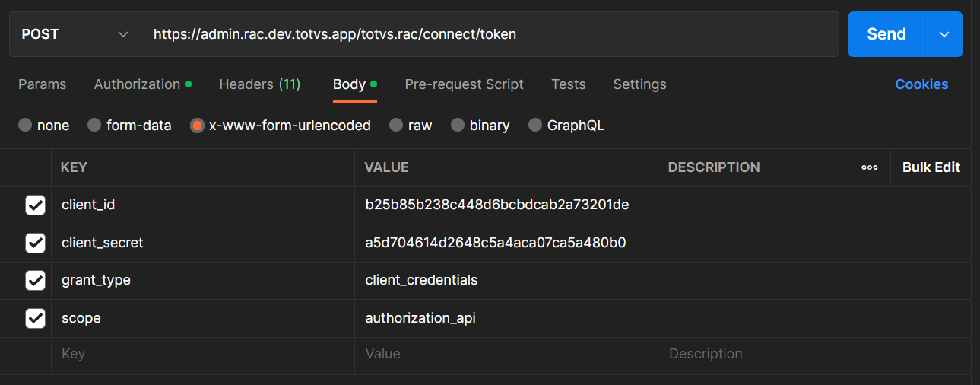The width and height of the screenshot is (980, 385).
Task: Click the request URL field
Action: (487, 34)
